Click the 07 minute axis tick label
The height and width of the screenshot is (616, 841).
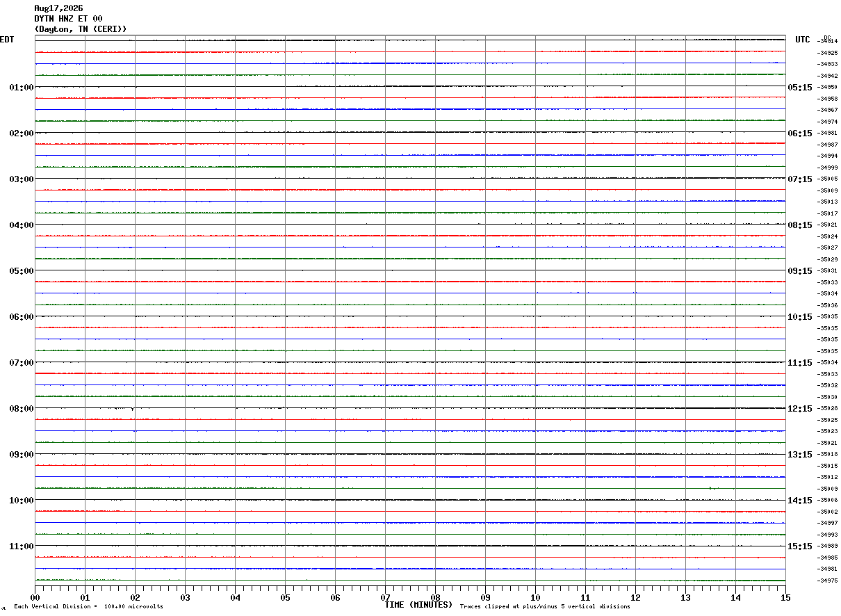click(x=385, y=597)
